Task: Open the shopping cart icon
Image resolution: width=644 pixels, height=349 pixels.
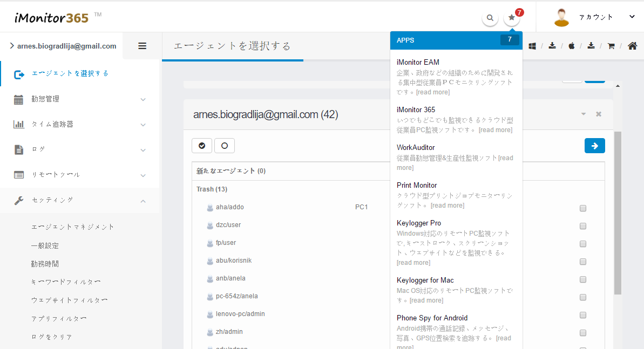Action: [611, 46]
